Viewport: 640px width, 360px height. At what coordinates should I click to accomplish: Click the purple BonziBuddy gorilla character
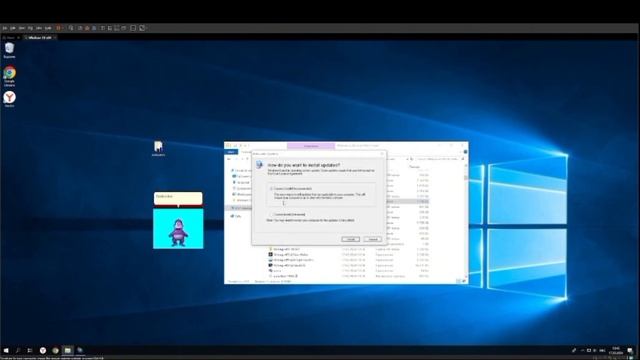point(178,233)
